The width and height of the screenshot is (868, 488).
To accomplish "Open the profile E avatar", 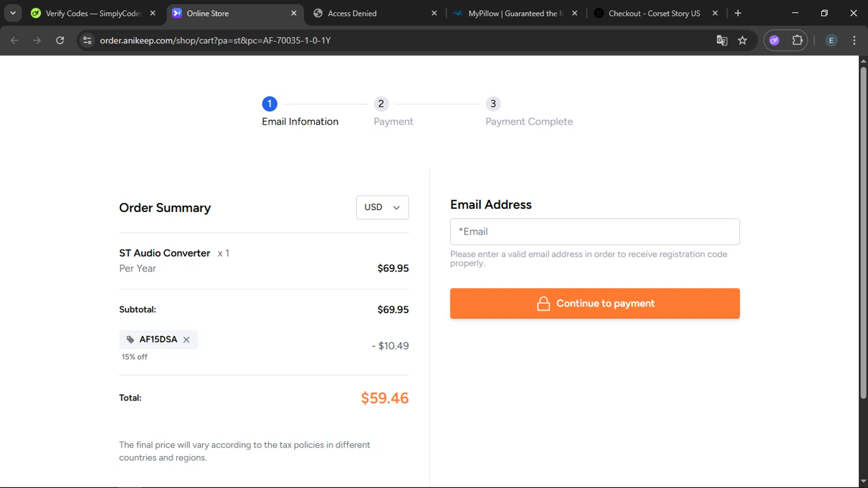I will pyautogui.click(x=831, y=41).
